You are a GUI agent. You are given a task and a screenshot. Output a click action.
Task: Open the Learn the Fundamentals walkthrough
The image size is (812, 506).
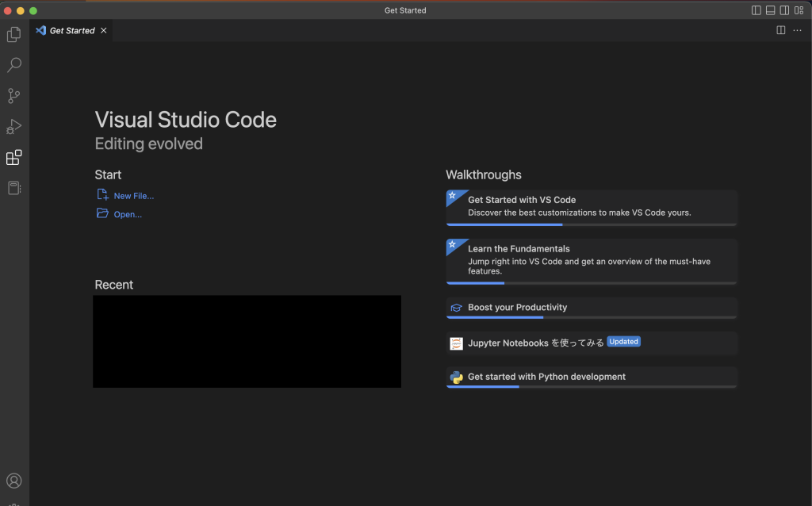pos(592,262)
